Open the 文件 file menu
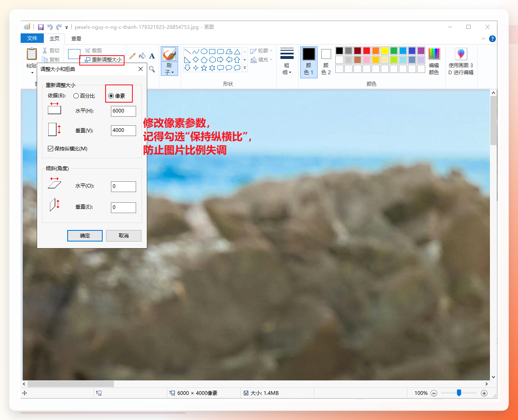This screenshot has width=518, height=420. [32, 38]
